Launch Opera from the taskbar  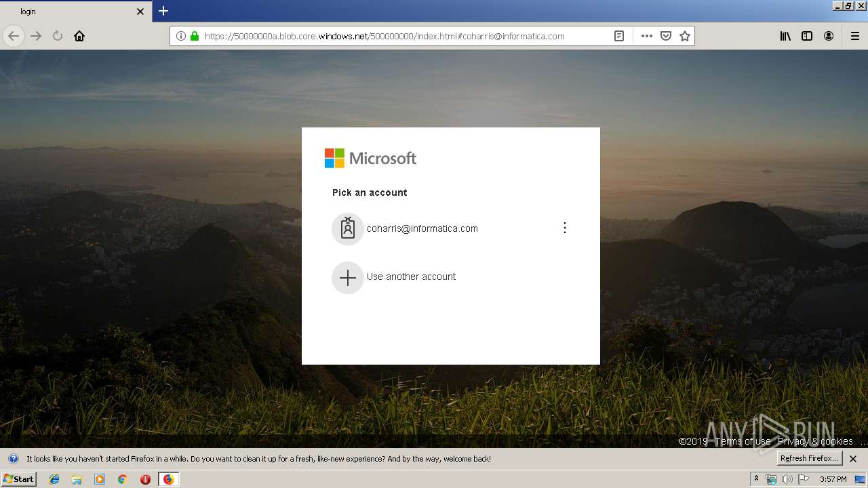[x=145, y=479]
